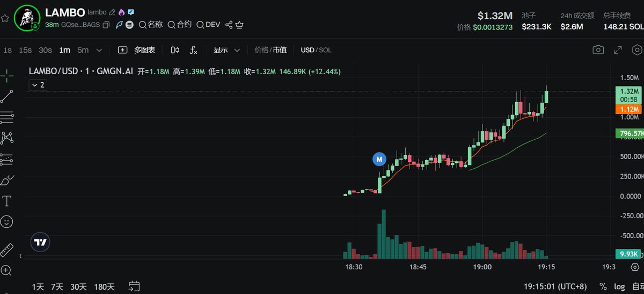Screen dimensions: 644x294
Task: Click the share icon
Action: click(x=229, y=24)
